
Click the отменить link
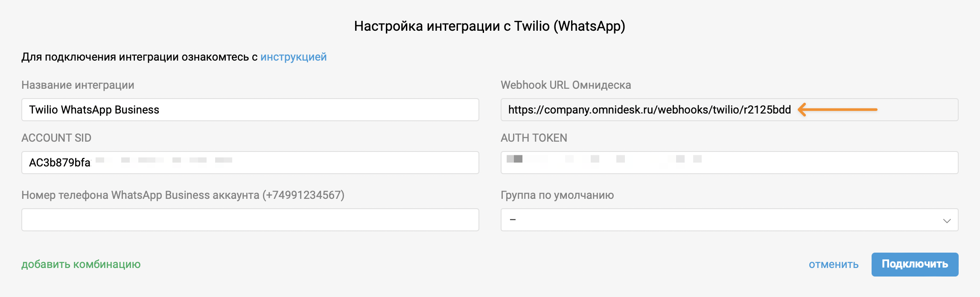click(x=834, y=265)
